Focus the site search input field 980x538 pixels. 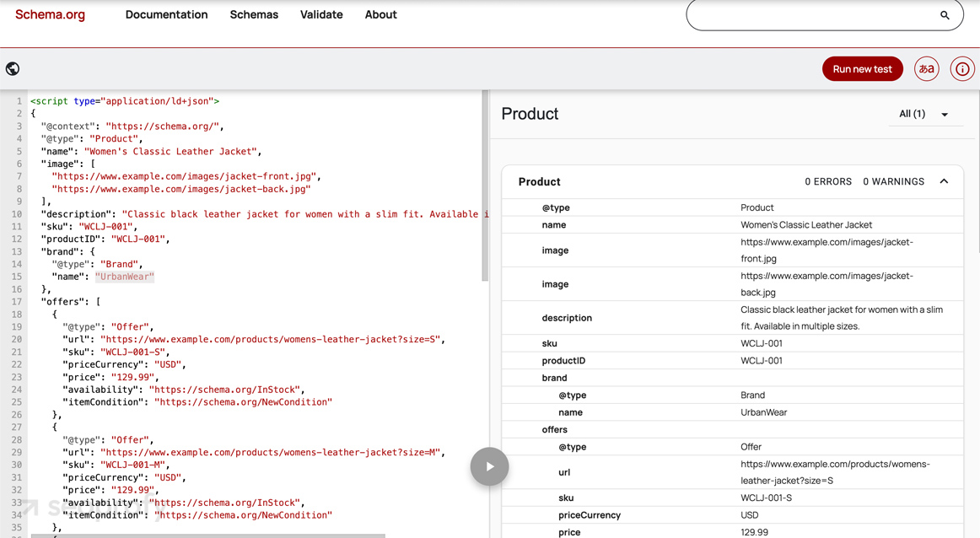tap(812, 14)
